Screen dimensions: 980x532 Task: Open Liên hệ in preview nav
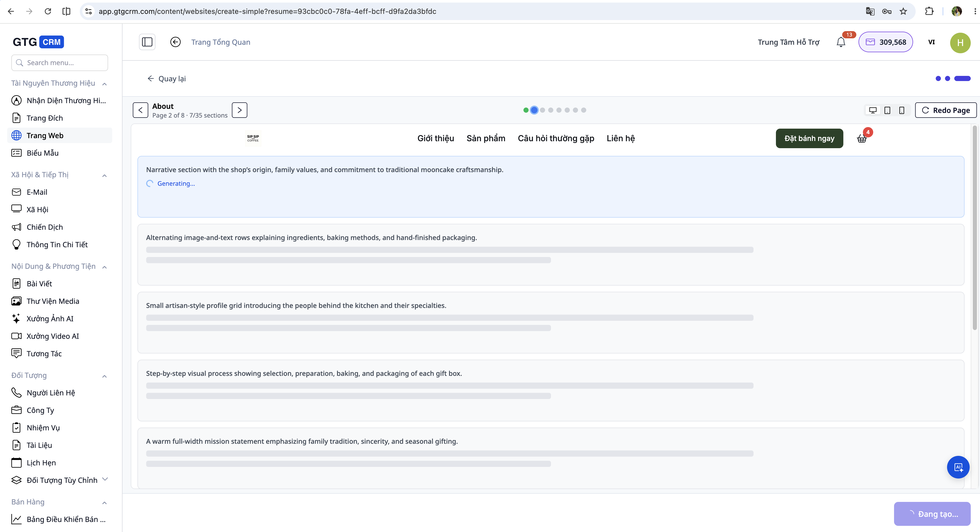[620, 138]
